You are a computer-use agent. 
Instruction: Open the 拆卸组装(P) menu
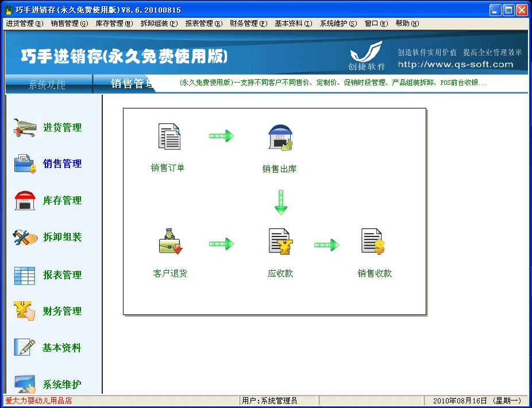click(159, 24)
